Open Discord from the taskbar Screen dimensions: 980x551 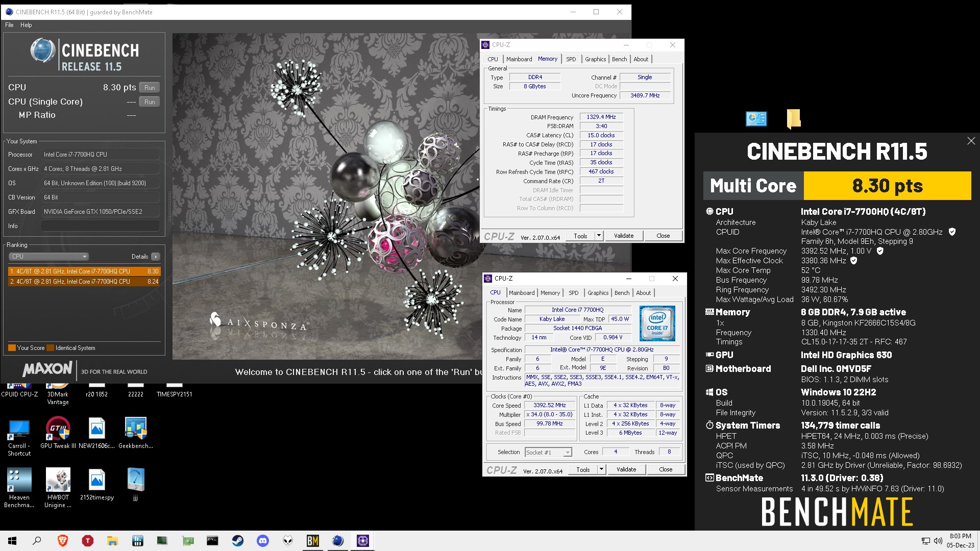tap(262, 541)
